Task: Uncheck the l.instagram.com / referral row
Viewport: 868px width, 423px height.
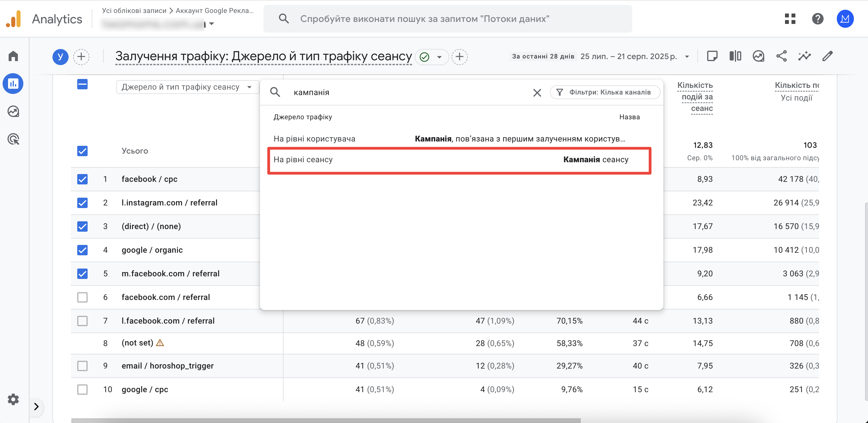Action: point(82,203)
